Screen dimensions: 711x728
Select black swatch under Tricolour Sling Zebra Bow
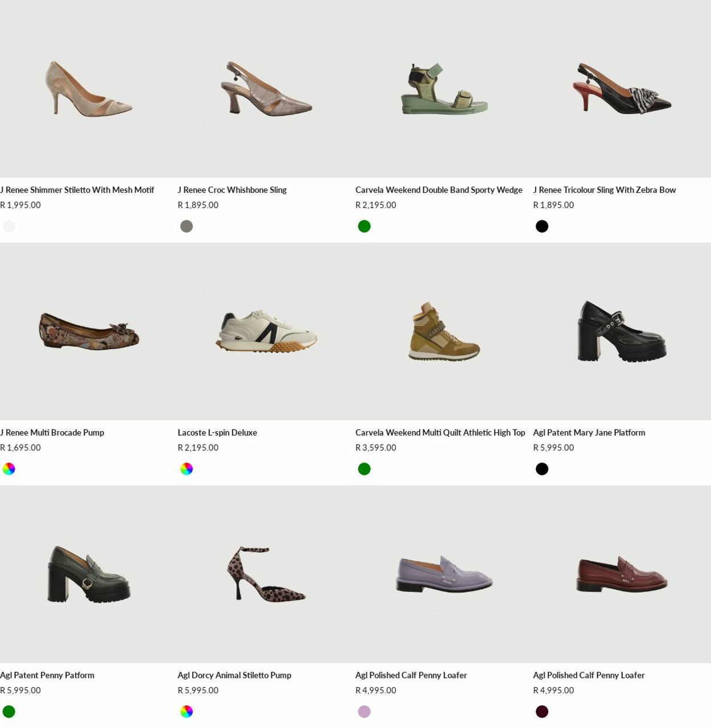542,226
